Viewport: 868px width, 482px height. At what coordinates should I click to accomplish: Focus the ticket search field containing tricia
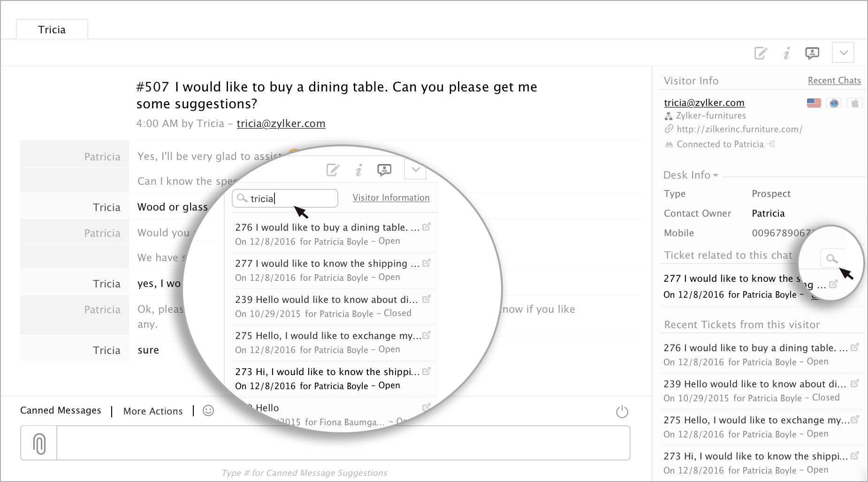[291, 198]
